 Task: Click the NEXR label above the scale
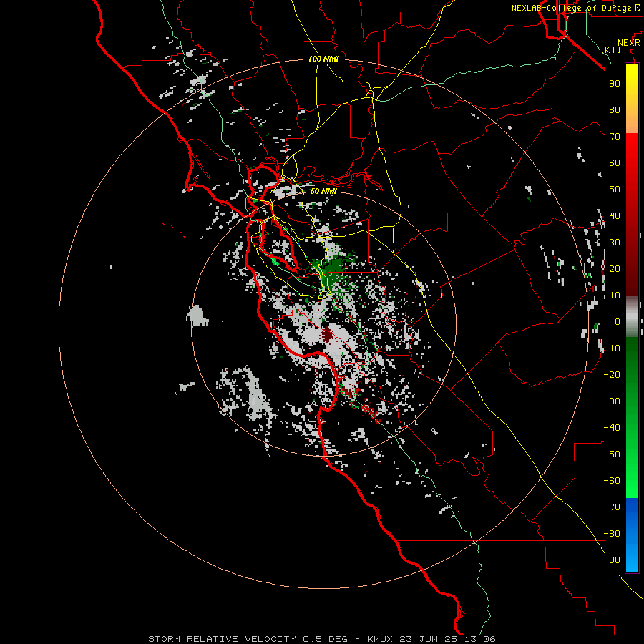click(629, 43)
